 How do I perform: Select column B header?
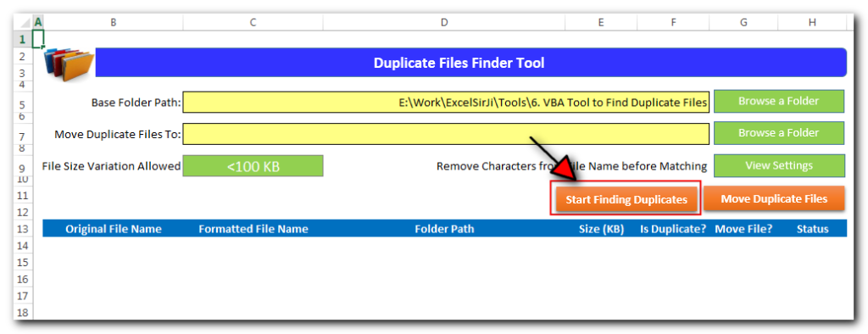(113, 22)
